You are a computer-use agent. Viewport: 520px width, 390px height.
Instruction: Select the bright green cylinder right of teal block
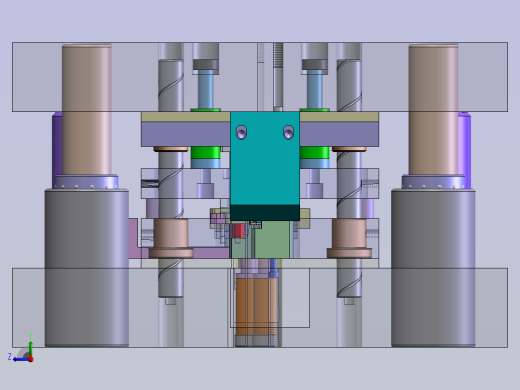(x=315, y=152)
